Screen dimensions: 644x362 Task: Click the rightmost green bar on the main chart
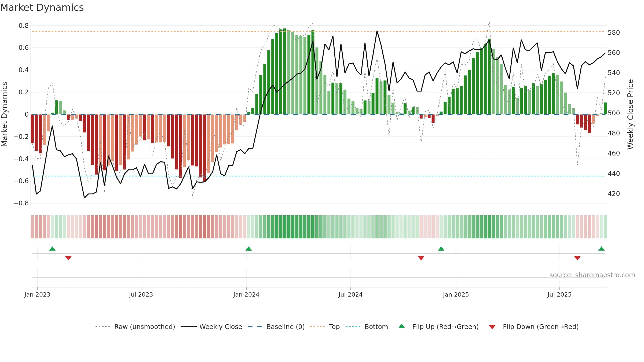pos(605,108)
